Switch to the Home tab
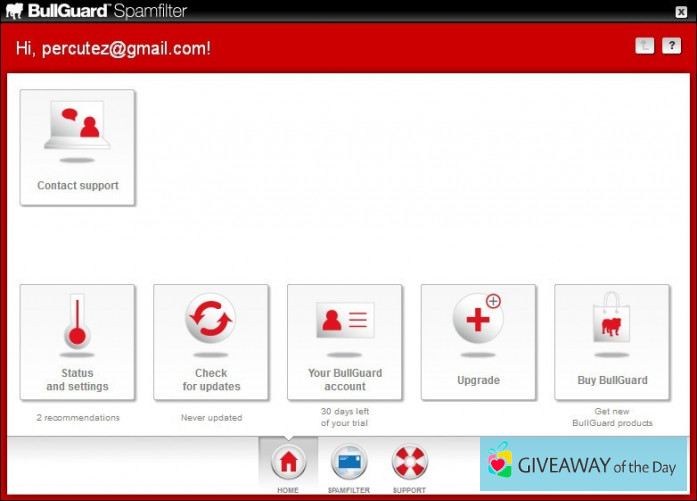 pyautogui.click(x=288, y=463)
